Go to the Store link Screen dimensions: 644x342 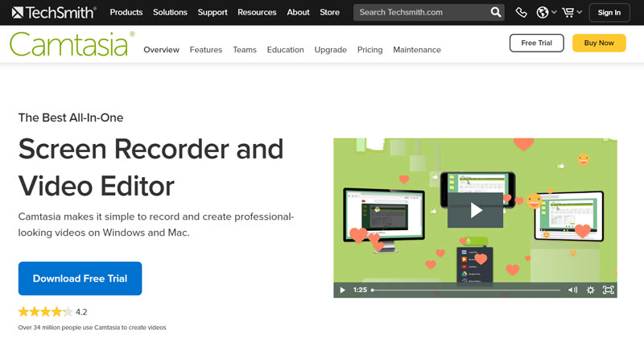(330, 12)
